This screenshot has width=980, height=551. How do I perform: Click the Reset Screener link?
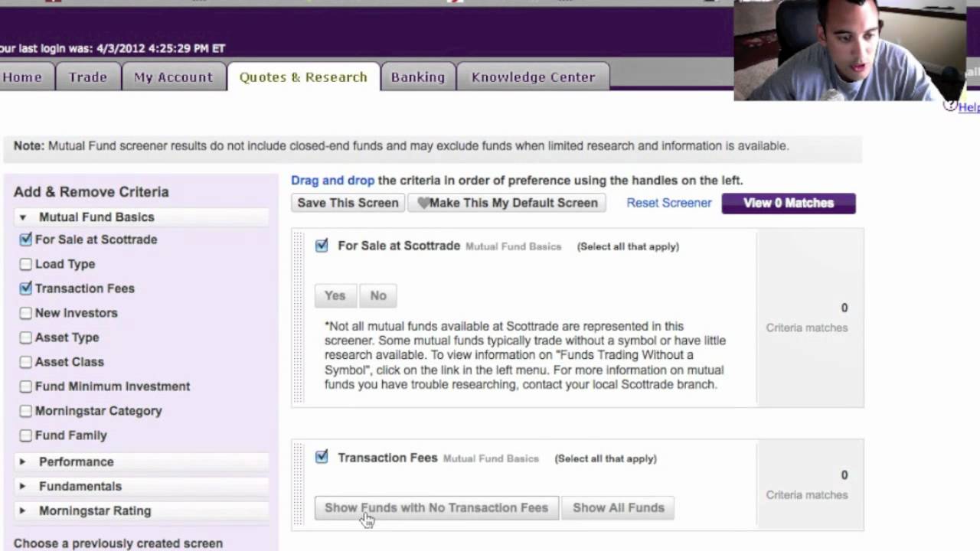tap(669, 203)
